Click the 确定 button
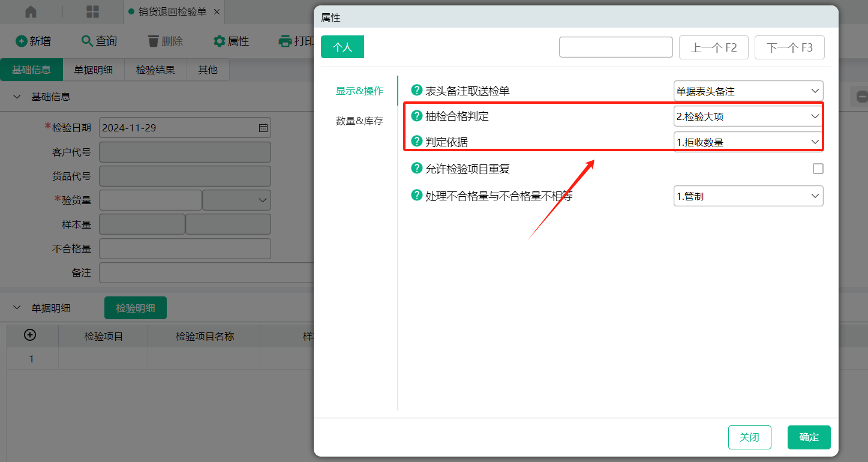 (809, 437)
